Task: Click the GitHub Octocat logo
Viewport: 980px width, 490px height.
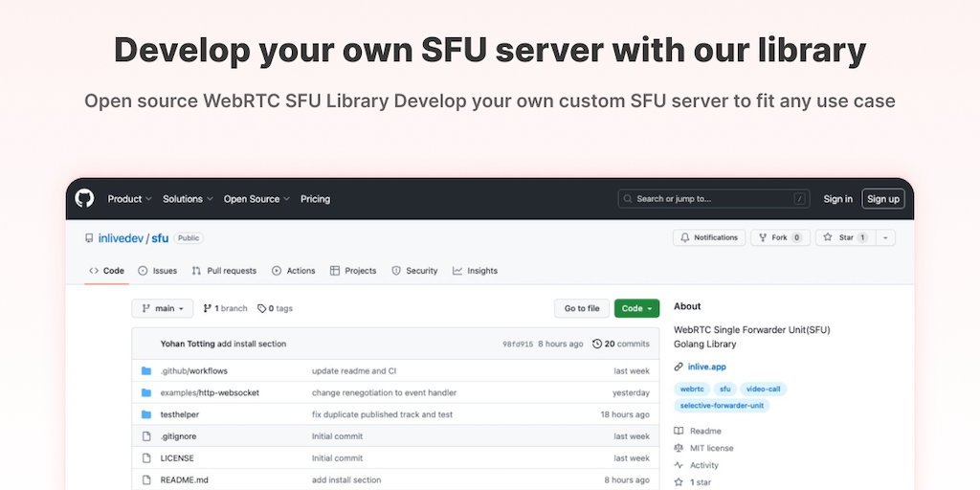Action: click(84, 199)
